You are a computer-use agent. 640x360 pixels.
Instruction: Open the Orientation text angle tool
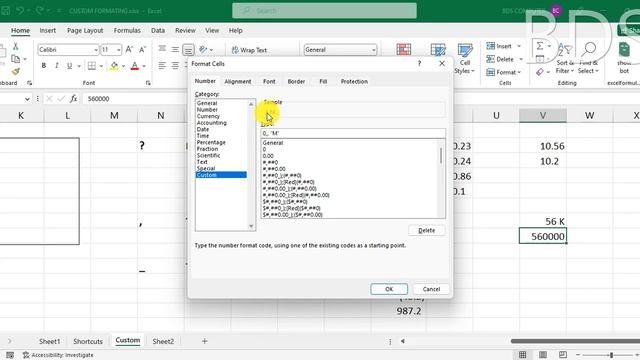point(203,50)
